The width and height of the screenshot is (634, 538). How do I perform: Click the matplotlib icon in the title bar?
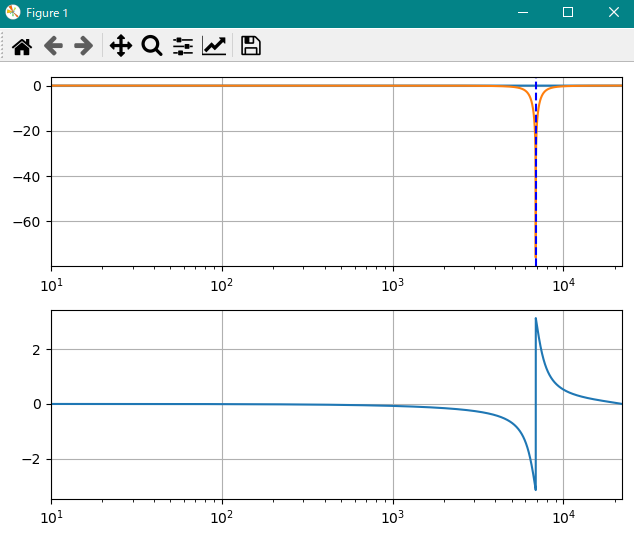(13, 12)
